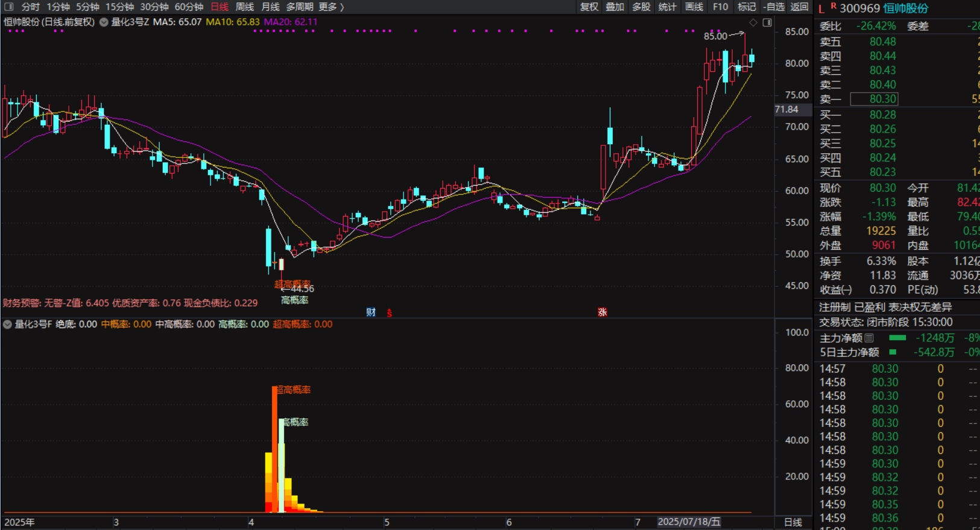Click the R margin-trading badge icon
980x530 pixels.
coord(833,6)
